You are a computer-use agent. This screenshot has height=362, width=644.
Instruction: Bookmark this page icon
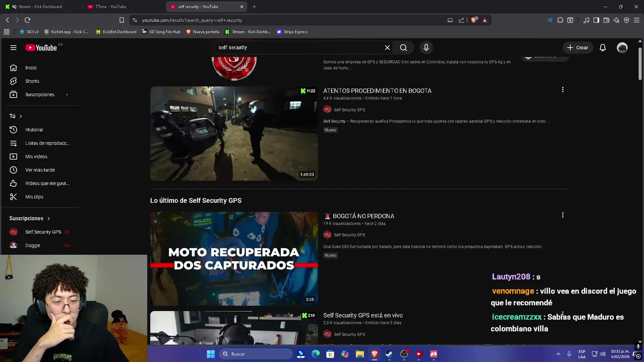click(121, 20)
